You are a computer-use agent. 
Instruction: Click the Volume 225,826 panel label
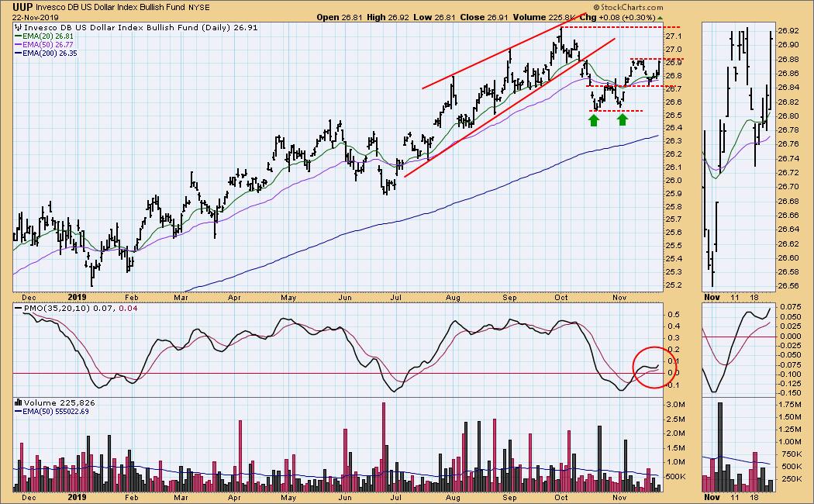[59, 402]
